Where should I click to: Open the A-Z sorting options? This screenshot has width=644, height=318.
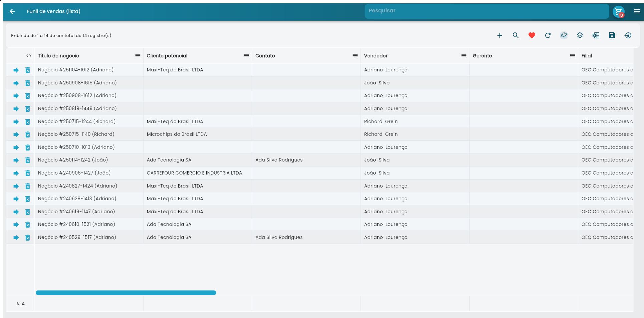(564, 35)
